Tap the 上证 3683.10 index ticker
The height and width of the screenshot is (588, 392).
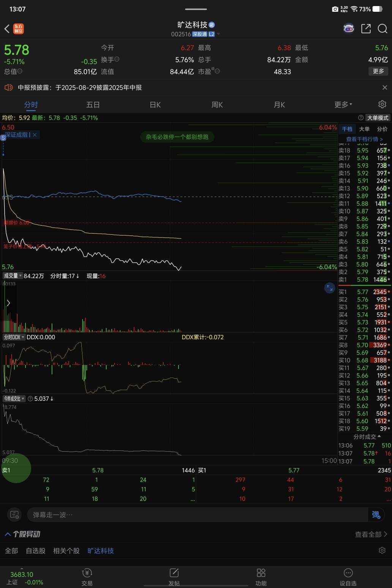pyautogui.click(x=24, y=577)
